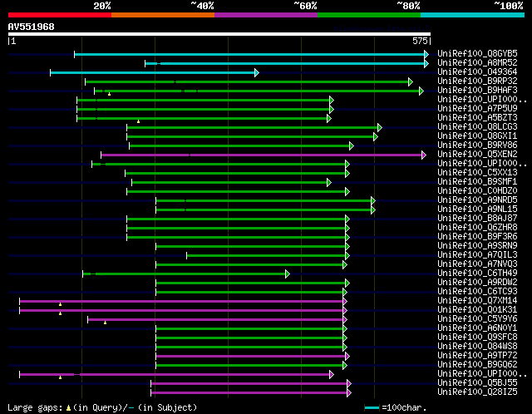Click arrowhead ending the B9RP32 alignment
Screen dimensions: 532x414
(411, 81)
